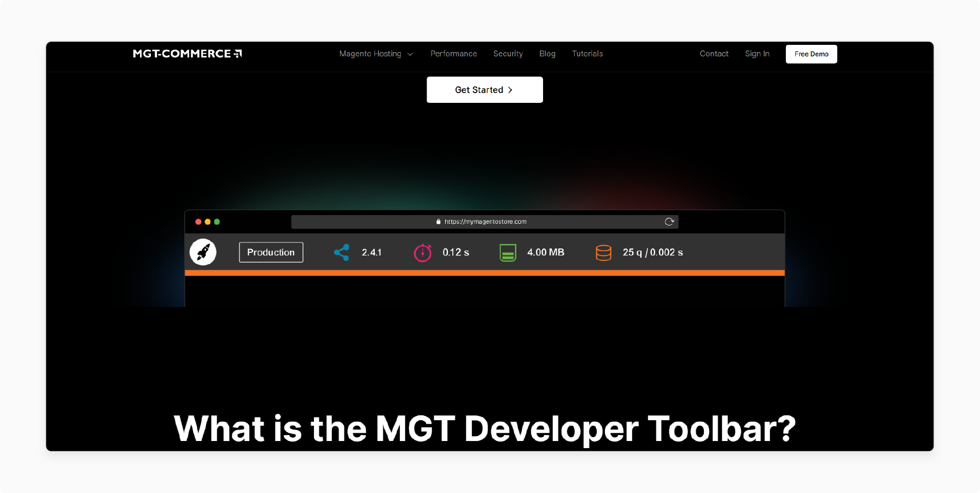Click the blue share version icon
This screenshot has height=493, width=980.
click(x=342, y=252)
